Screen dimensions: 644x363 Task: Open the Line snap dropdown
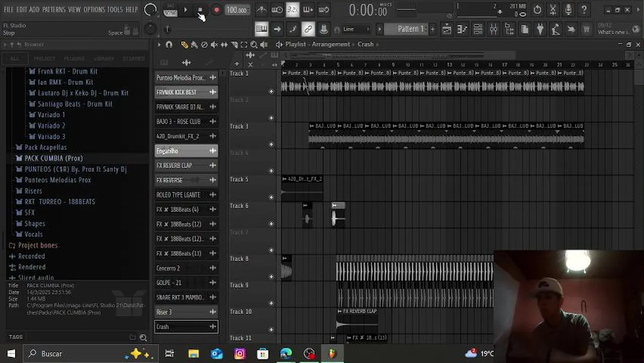click(x=356, y=29)
